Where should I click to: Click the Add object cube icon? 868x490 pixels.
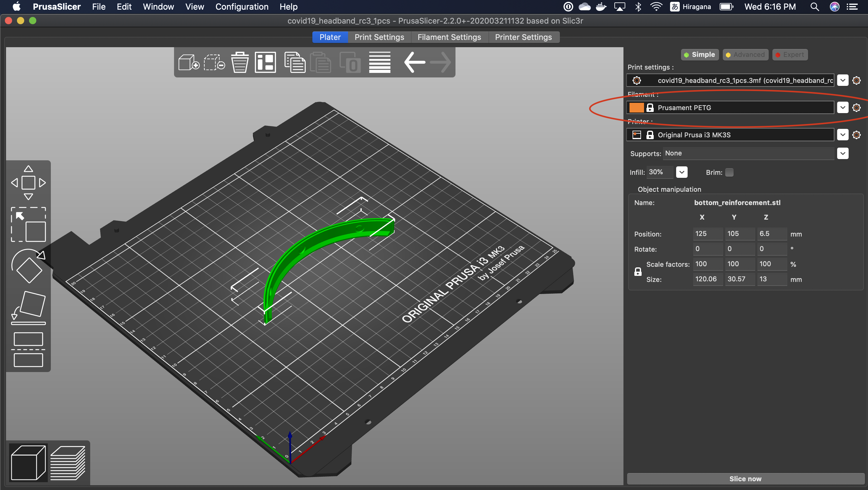click(x=189, y=62)
